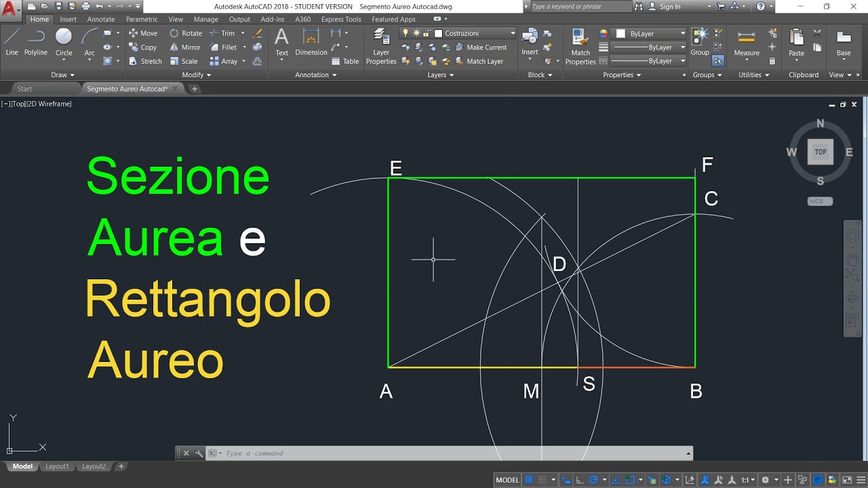868x488 pixels.
Task: Open the Autodesk App Store cart icon
Action: point(721,6)
